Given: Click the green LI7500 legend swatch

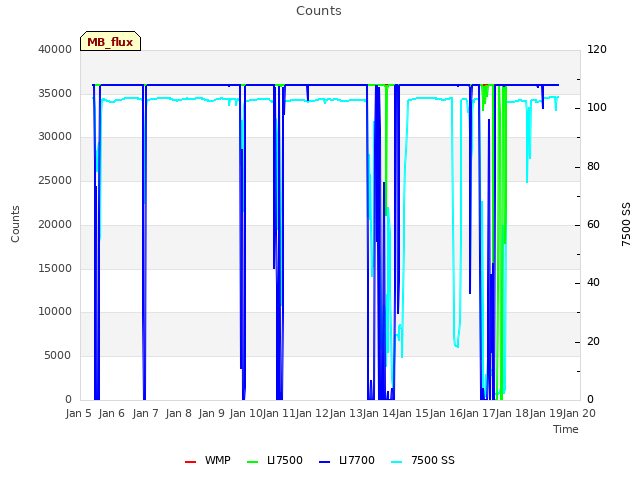Looking at the screenshot, I should (253, 462).
